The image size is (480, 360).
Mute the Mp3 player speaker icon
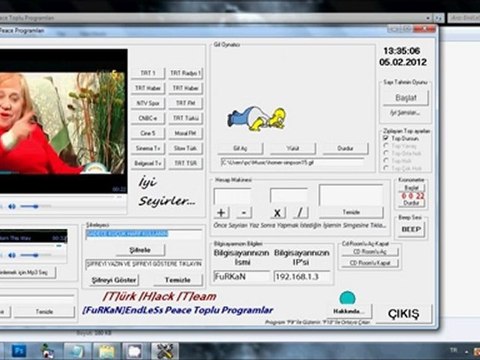(x=12, y=255)
